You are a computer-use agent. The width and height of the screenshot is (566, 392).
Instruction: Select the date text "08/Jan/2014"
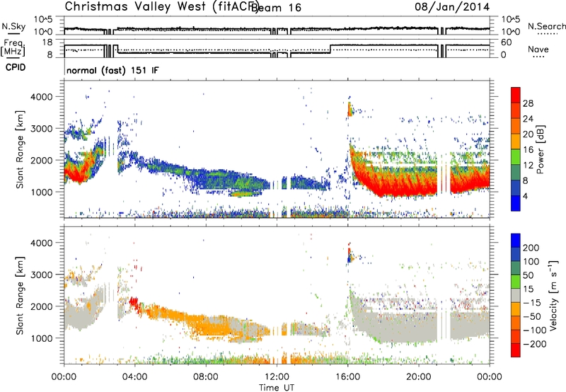(452, 7)
